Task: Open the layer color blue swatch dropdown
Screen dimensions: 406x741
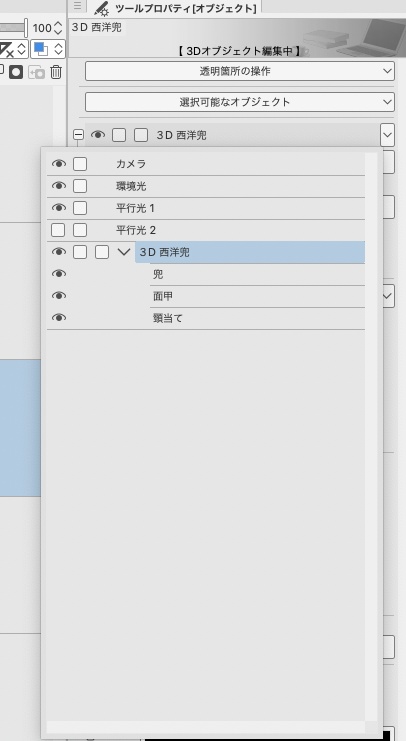Action: click(47, 49)
